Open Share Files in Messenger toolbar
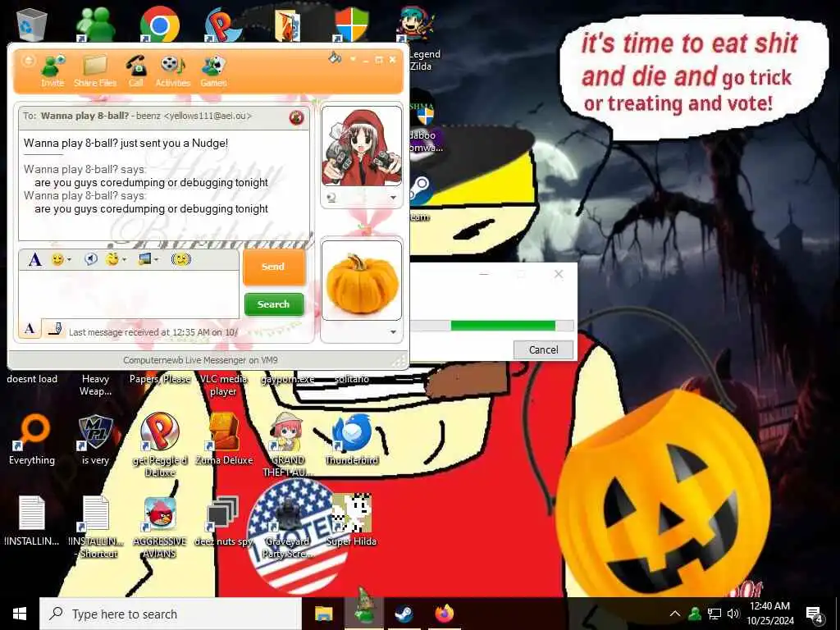This screenshot has width=840, height=630. [95, 71]
